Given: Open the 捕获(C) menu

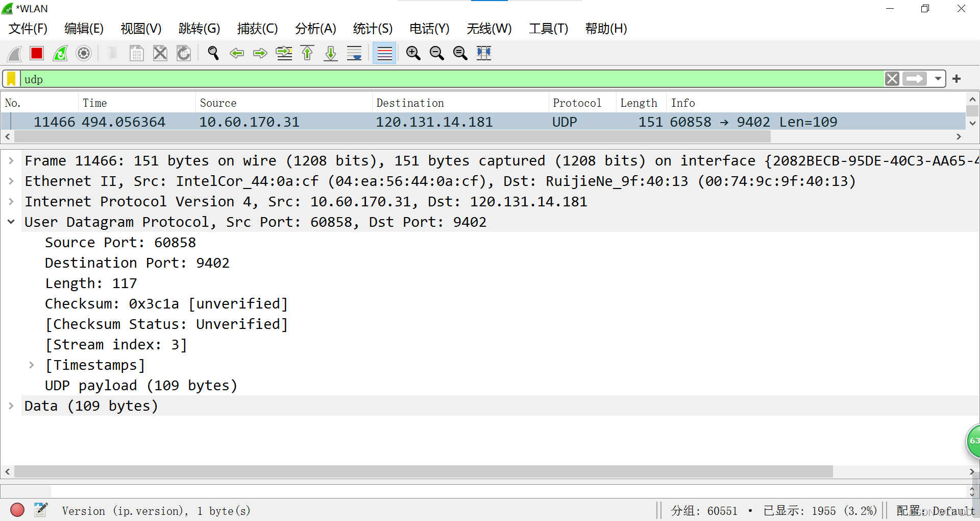Looking at the screenshot, I should (258, 29).
